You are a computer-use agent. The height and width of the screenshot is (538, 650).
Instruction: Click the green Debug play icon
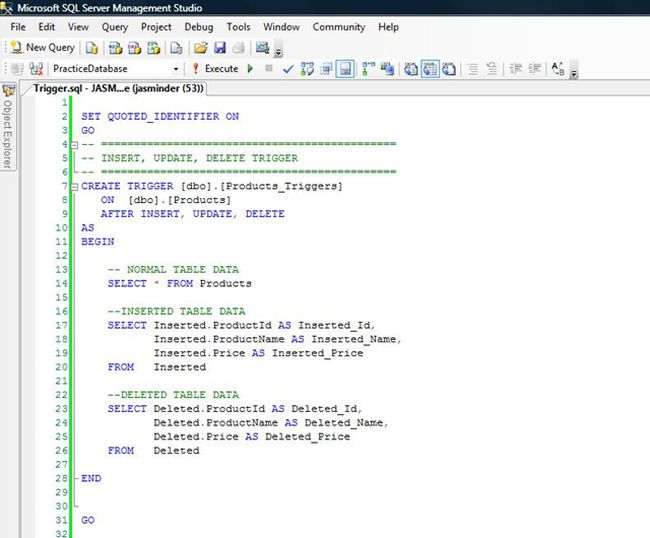(x=249, y=69)
